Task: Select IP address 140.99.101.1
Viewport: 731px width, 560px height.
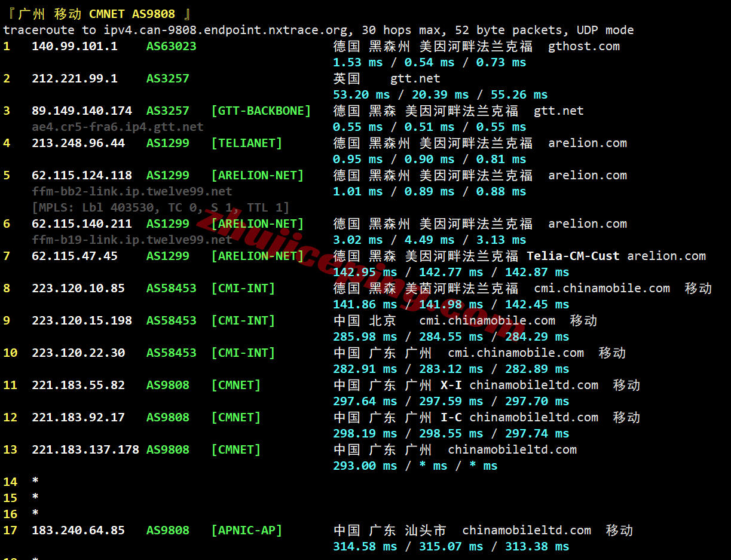Action: click(x=75, y=46)
